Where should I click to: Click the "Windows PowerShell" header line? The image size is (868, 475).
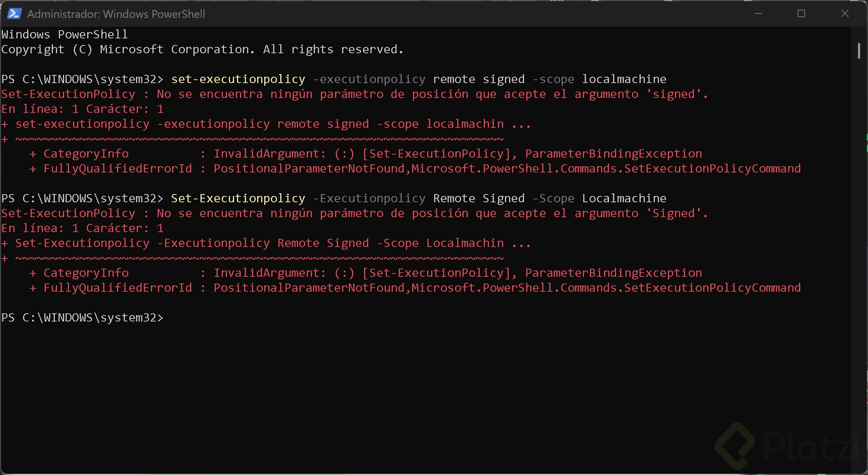click(65, 34)
